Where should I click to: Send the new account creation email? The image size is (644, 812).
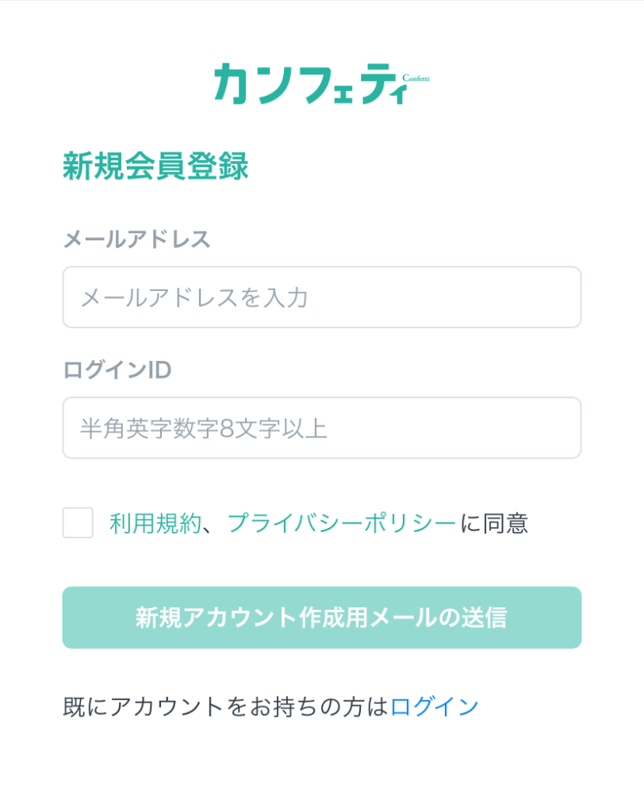[321, 618]
